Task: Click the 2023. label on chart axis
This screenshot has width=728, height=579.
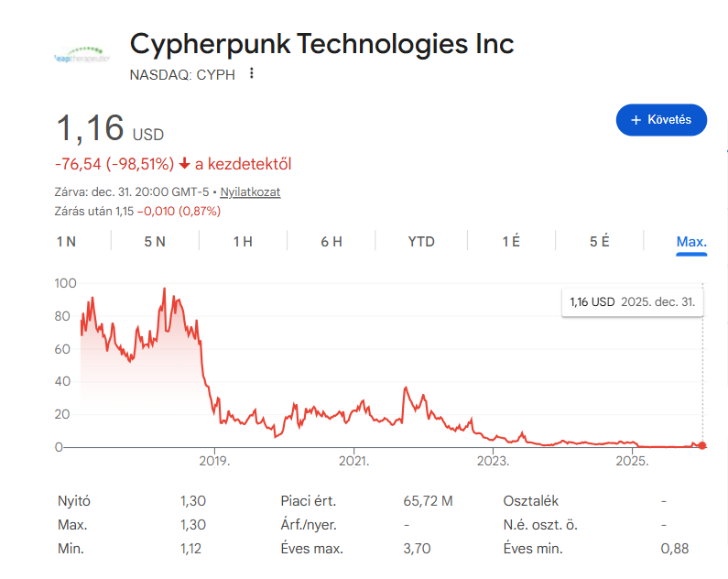Action: [494, 461]
